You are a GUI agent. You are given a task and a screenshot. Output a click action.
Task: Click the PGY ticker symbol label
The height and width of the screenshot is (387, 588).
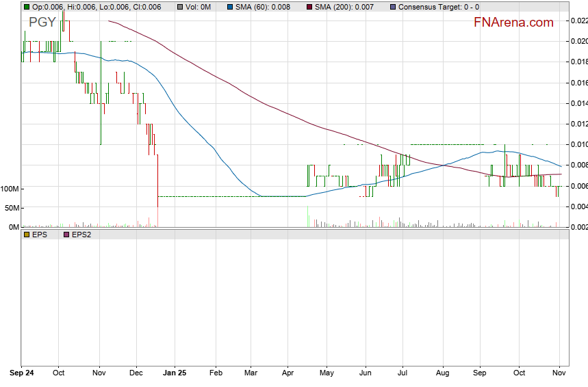[42, 23]
